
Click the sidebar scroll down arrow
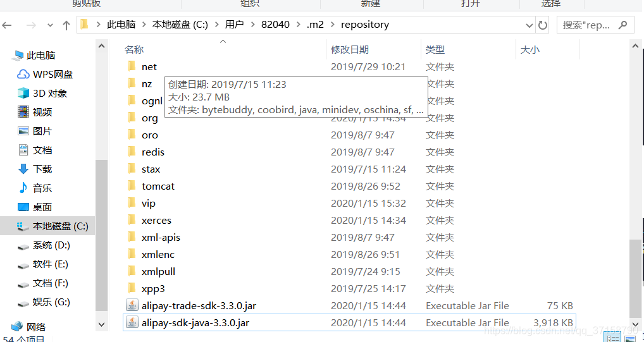point(101,324)
